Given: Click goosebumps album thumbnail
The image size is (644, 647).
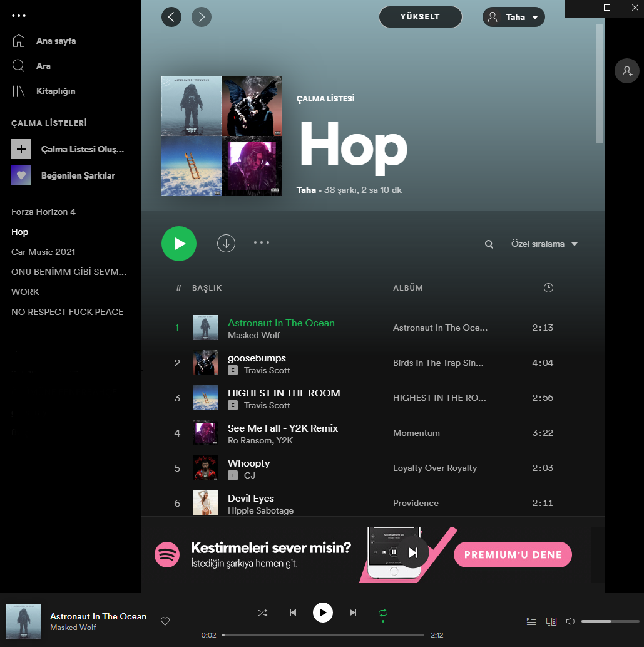Looking at the screenshot, I should click(205, 363).
